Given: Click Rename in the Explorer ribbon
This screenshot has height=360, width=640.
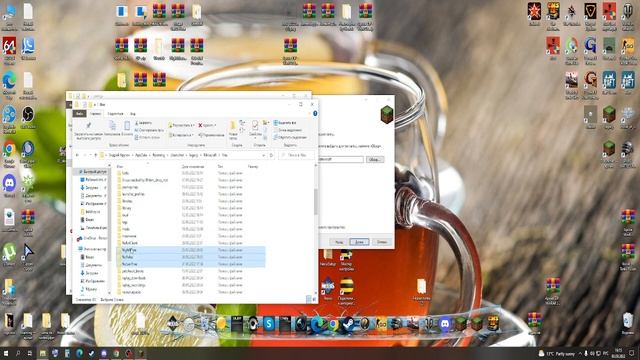Looking at the screenshot, I should pyautogui.click(x=211, y=135).
